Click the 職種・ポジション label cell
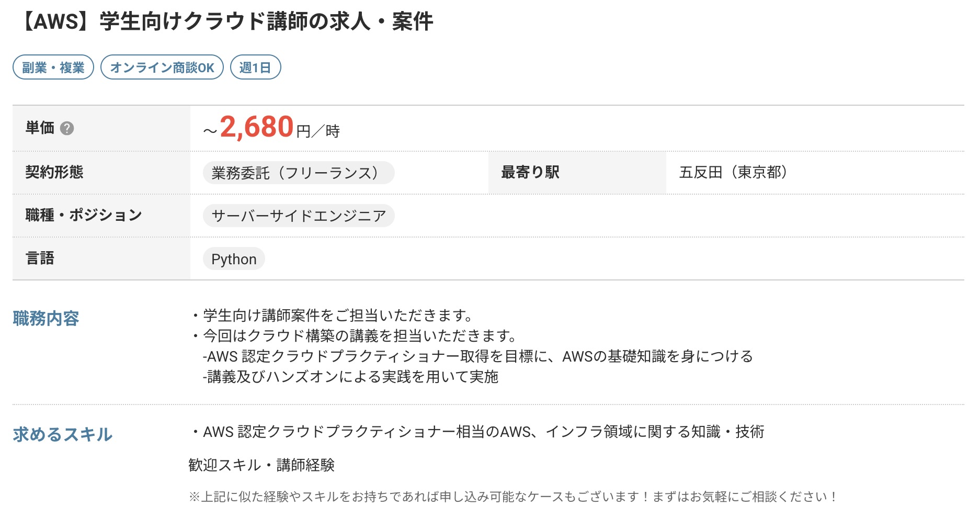The height and width of the screenshot is (517, 980). point(101,216)
